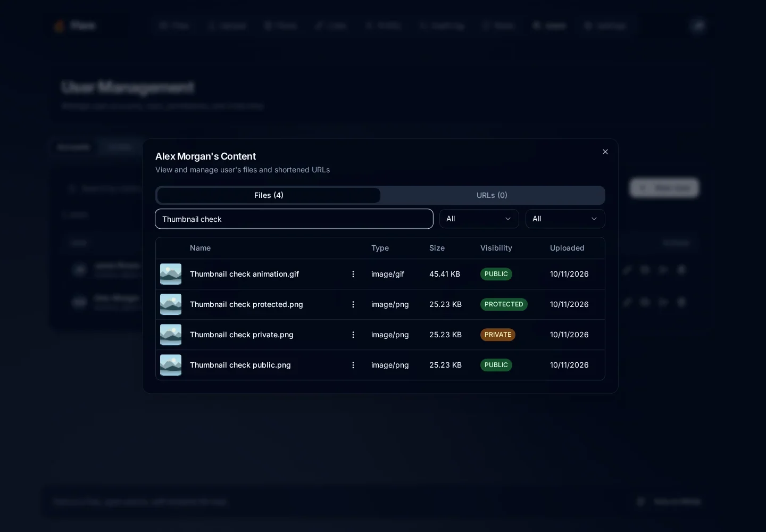Click PUBLIC badge on the public.png row
The height and width of the screenshot is (532, 766).
coord(496,365)
